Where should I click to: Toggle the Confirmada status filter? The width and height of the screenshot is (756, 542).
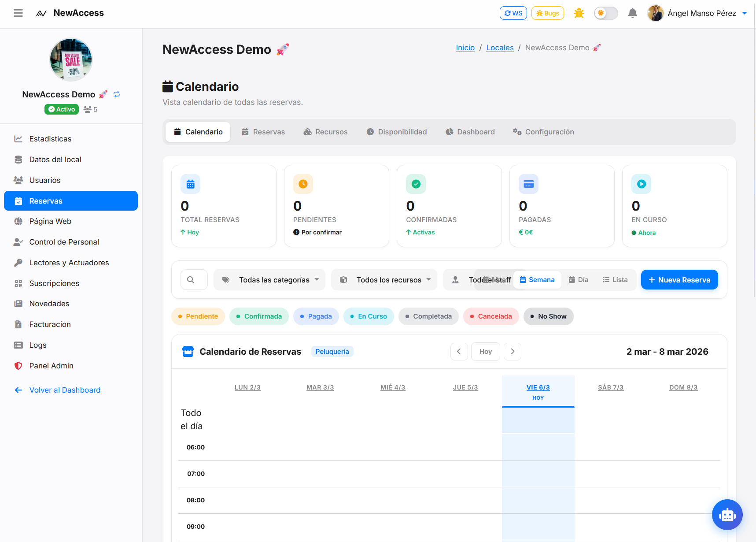(x=259, y=316)
